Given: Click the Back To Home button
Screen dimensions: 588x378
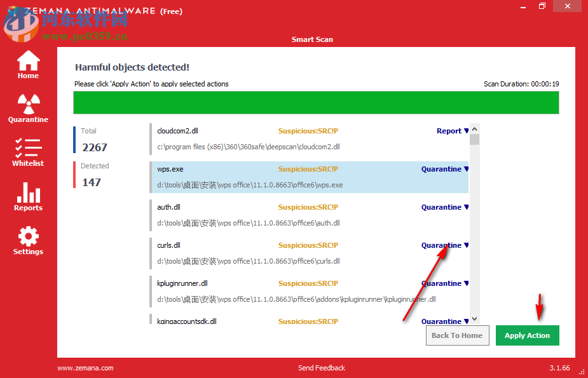Looking at the screenshot, I should (457, 335).
